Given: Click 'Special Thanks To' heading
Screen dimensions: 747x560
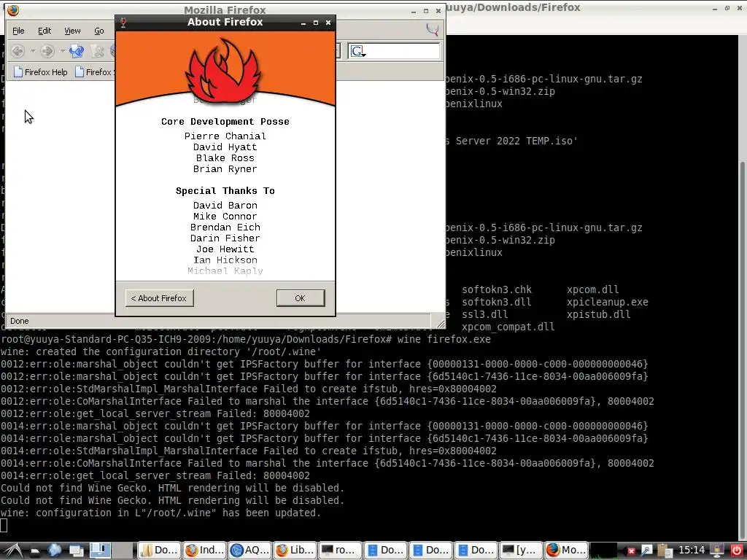Looking at the screenshot, I should 225,191.
